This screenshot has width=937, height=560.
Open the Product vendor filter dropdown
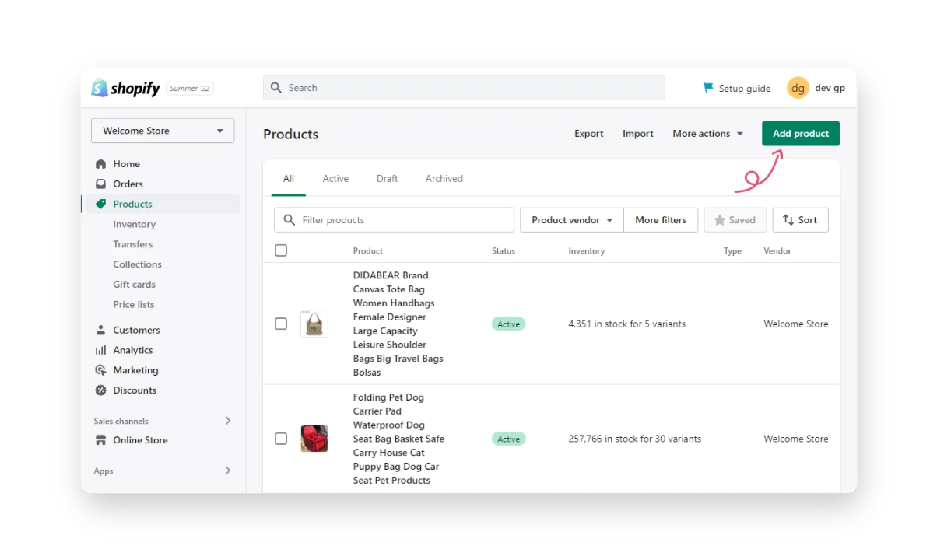click(x=572, y=220)
